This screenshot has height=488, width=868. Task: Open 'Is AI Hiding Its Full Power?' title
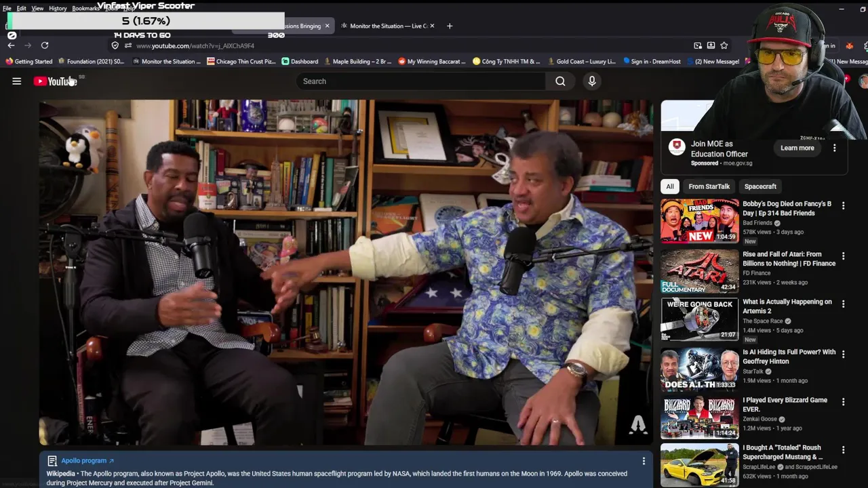[x=789, y=357]
